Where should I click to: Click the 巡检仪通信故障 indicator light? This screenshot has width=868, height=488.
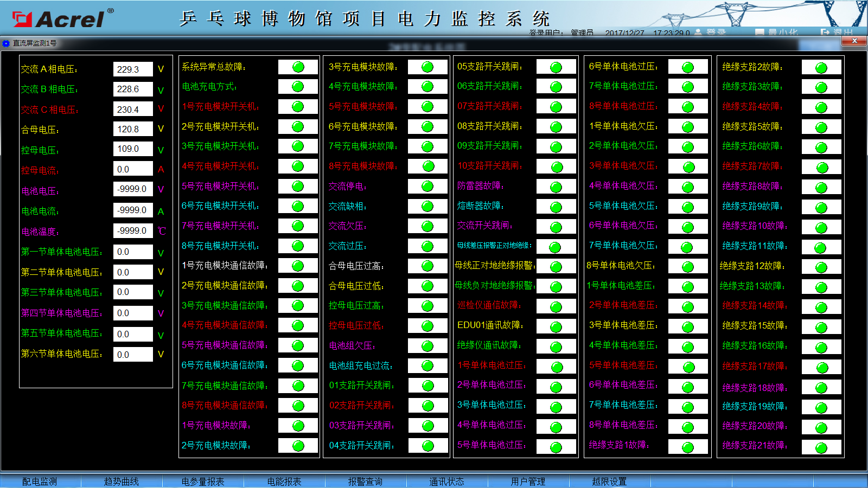click(557, 307)
